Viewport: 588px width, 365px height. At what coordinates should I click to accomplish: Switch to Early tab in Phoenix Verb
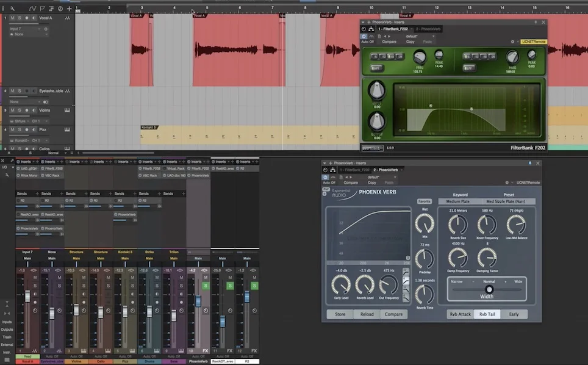[514, 314]
